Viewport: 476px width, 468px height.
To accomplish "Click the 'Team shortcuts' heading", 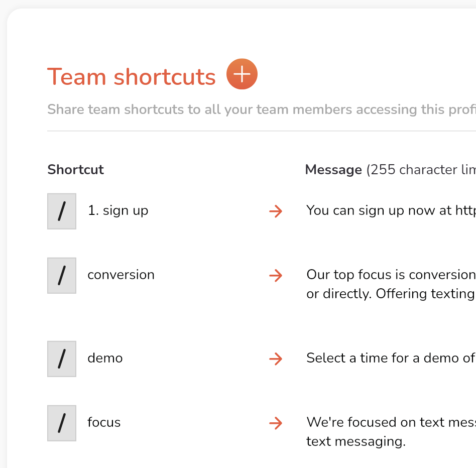I will tap(131, 77).
